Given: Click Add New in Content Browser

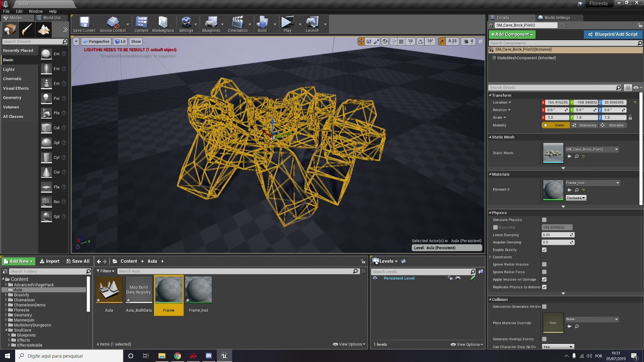Looking at the screenshot, I should [x=18, y=261].
